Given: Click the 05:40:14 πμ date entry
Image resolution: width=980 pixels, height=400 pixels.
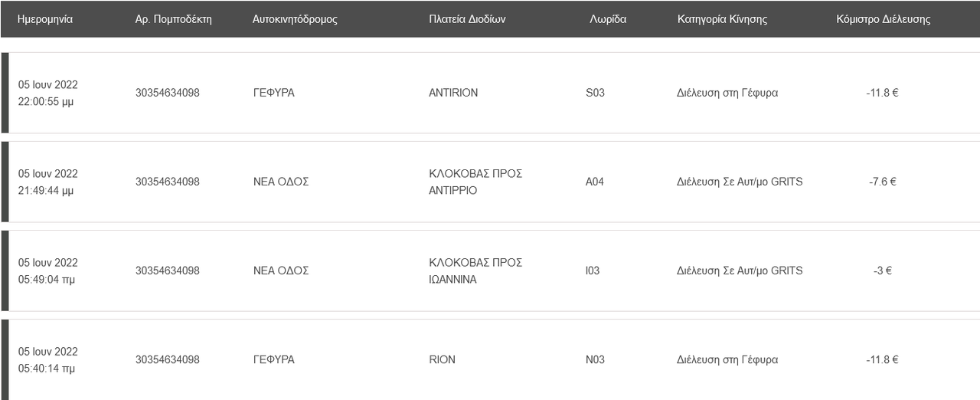Looking at the screenshot, I should point(46,368).
